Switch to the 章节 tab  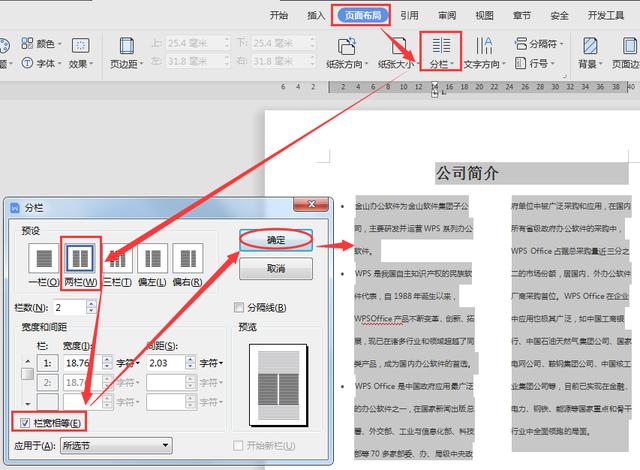522,16
